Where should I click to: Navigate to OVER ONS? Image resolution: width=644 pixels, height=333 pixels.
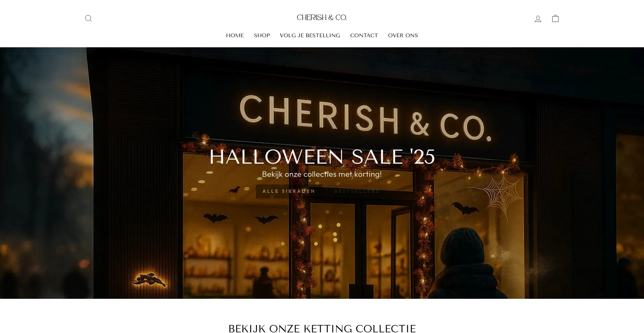pyautogui.click(x=403, y=36)
